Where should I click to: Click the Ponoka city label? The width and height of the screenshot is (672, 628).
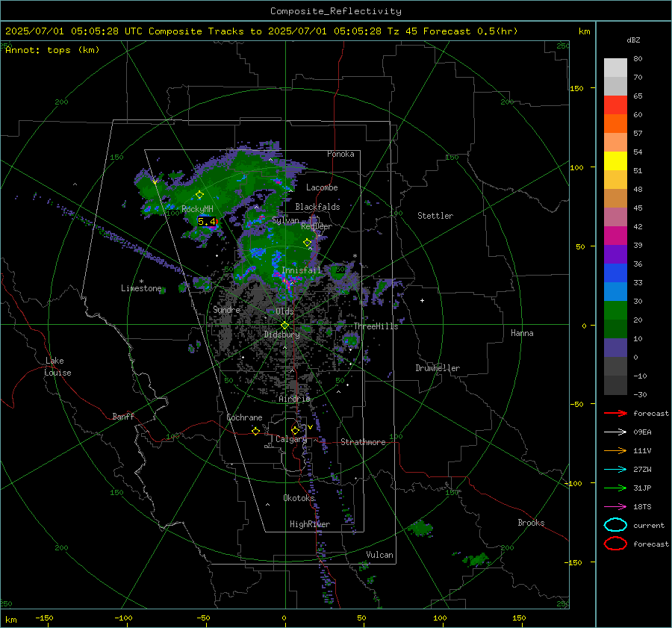[x=340, y=154]
